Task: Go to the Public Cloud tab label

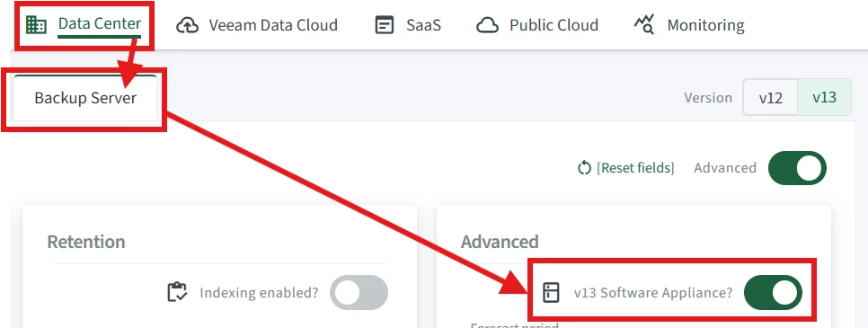Action: tap(554, 25)
